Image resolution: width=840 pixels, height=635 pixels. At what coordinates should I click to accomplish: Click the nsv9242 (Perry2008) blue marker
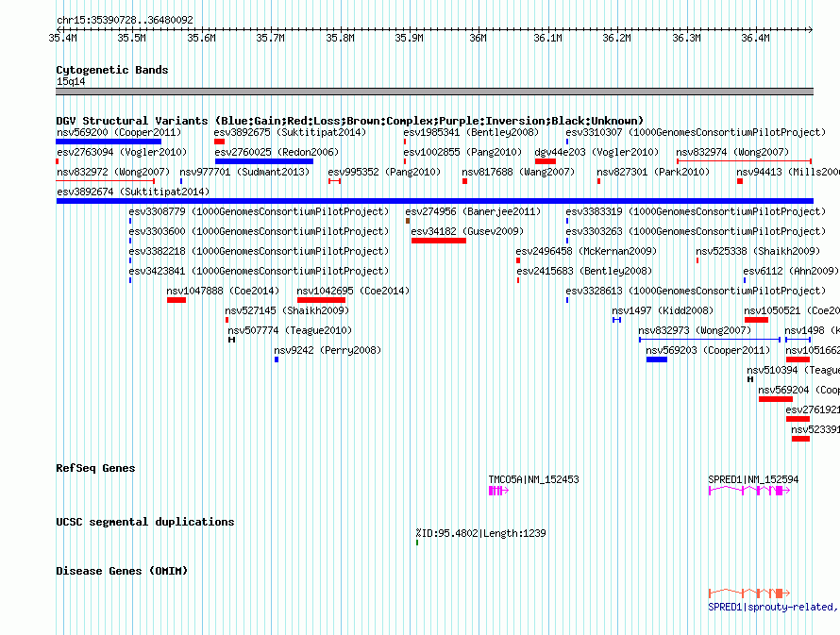coord(277,359)
